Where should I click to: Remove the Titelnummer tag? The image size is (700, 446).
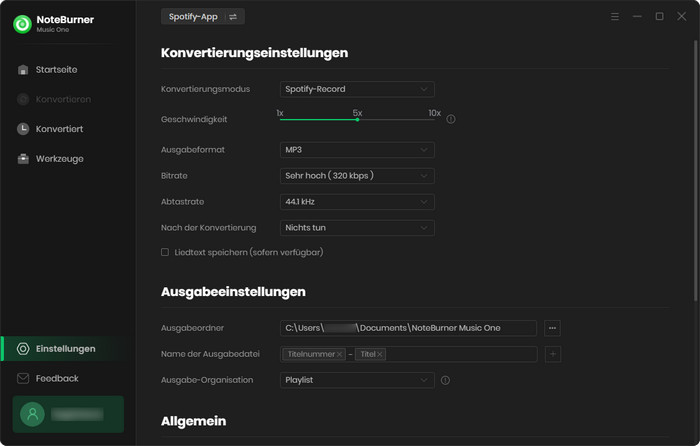pos(339,354)
